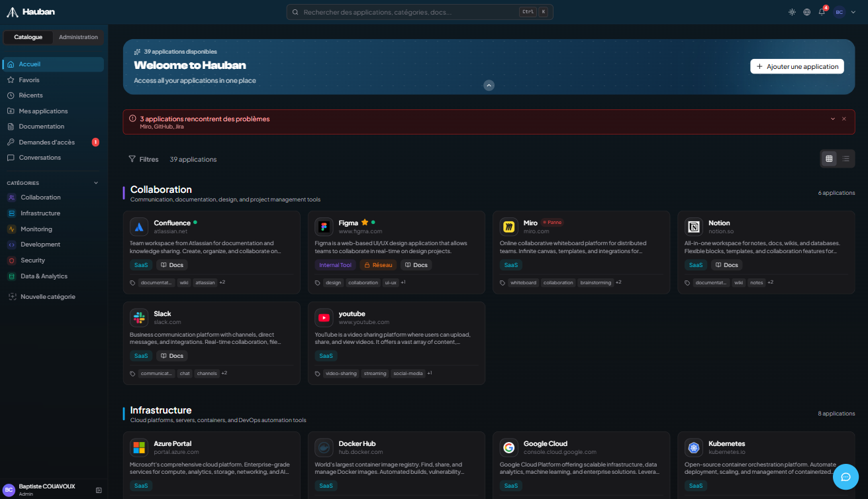
Task: Open the Miro app icon
Action: coord(508,227)
